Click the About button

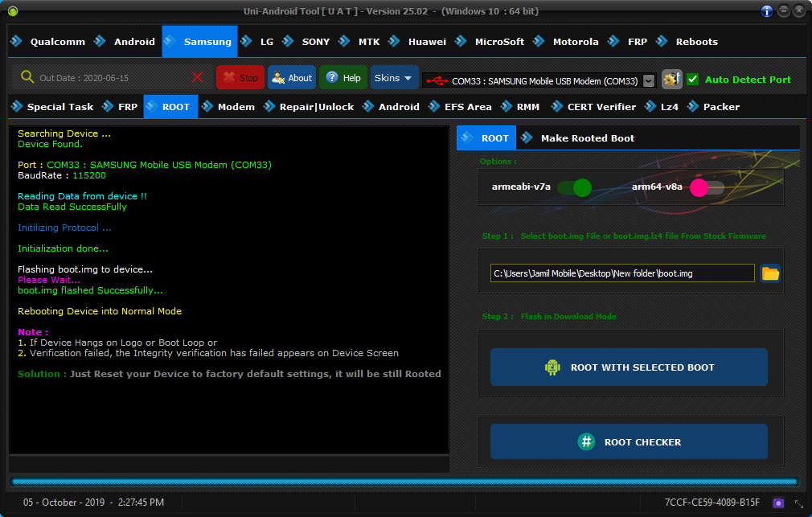(x=292, y=78)
